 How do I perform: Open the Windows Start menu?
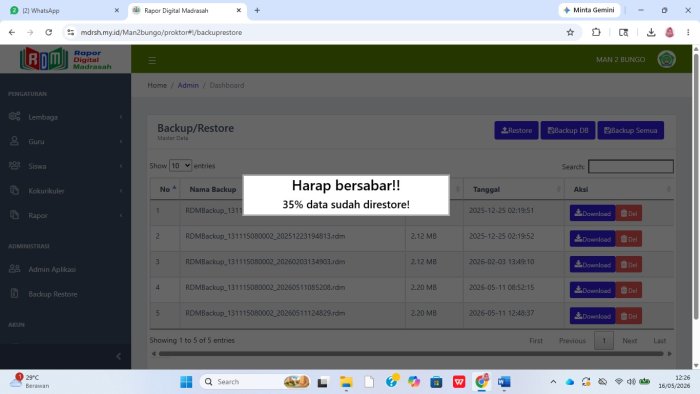point(186,382)
